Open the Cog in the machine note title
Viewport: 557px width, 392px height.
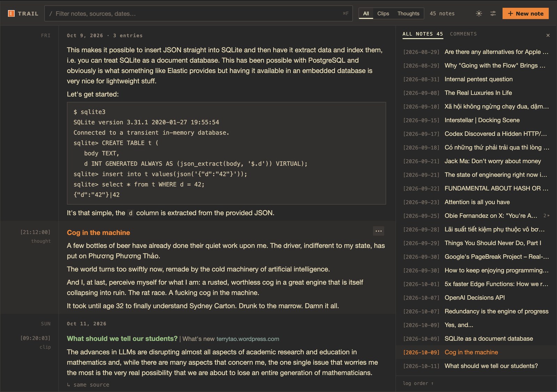99,233
